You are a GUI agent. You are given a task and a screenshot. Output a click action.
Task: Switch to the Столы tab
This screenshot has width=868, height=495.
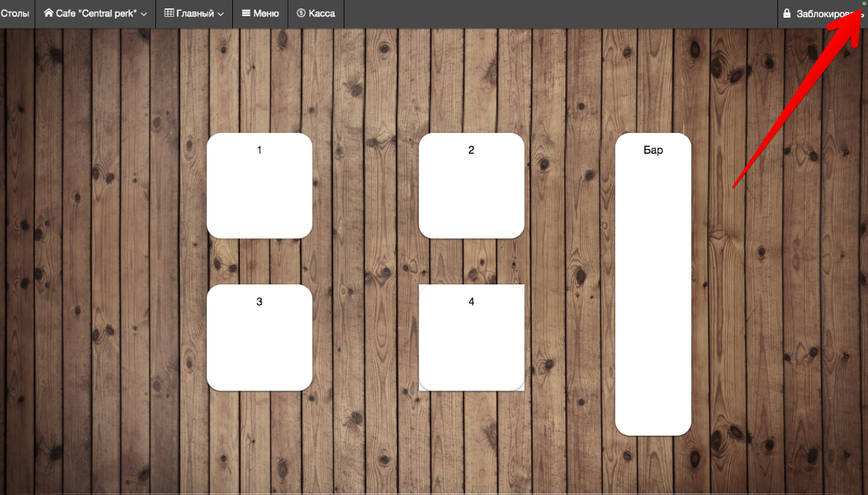click(x=15, y=13)
